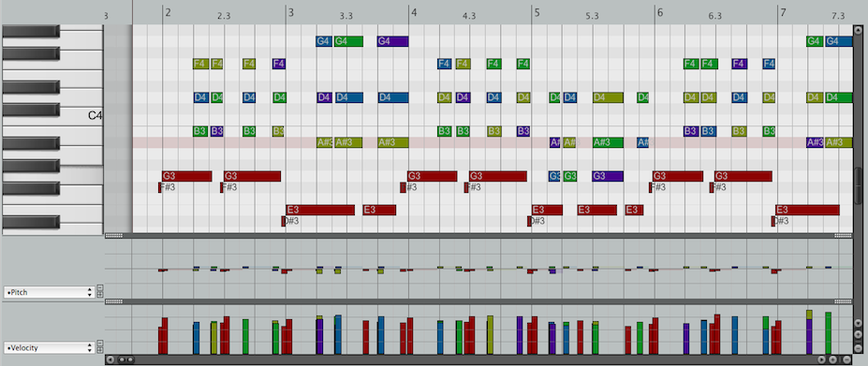Open the Pitch CC lane dropdown
The width and height of the screenshot is (868, 366).
click(x=49, y=292)
